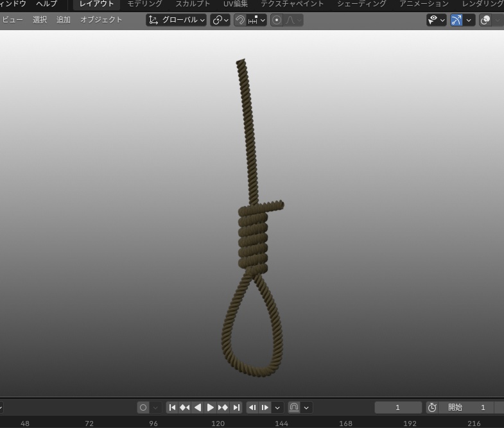Click the overlay toggle icon
This screenshot has width=504, height=428.
485,20
